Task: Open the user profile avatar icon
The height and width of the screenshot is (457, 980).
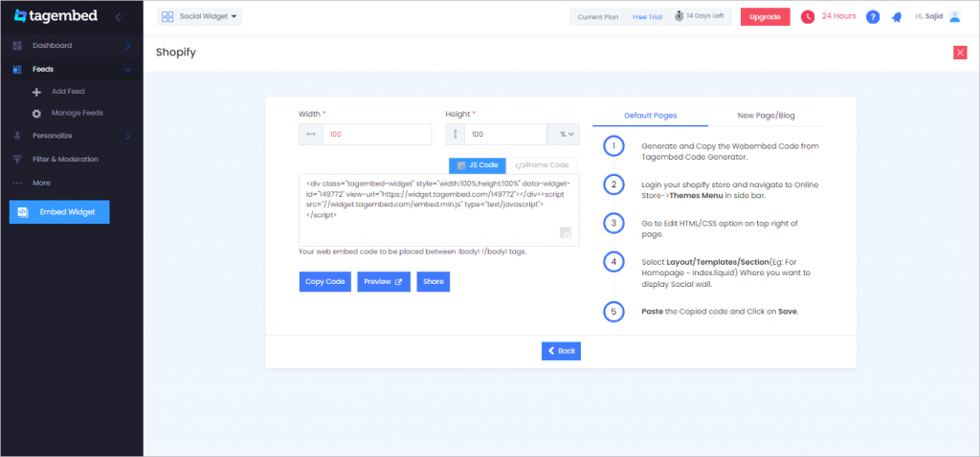Action: click(x=954, y=17)
